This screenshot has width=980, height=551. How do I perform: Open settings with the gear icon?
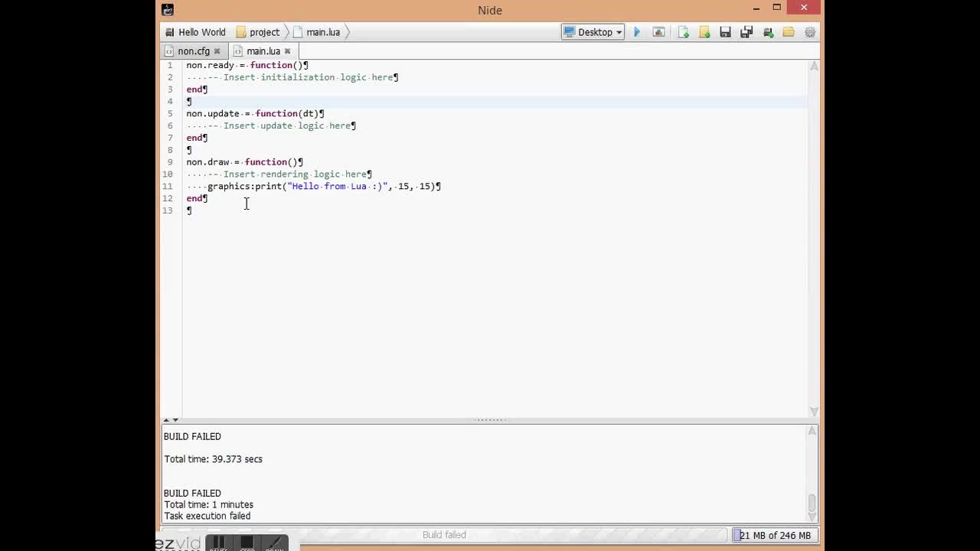(x=810, y=32)
